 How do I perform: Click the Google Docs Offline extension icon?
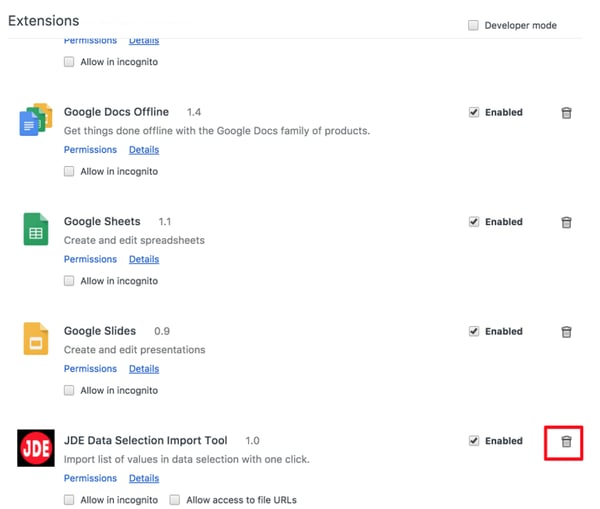click(x=36, y=119)
